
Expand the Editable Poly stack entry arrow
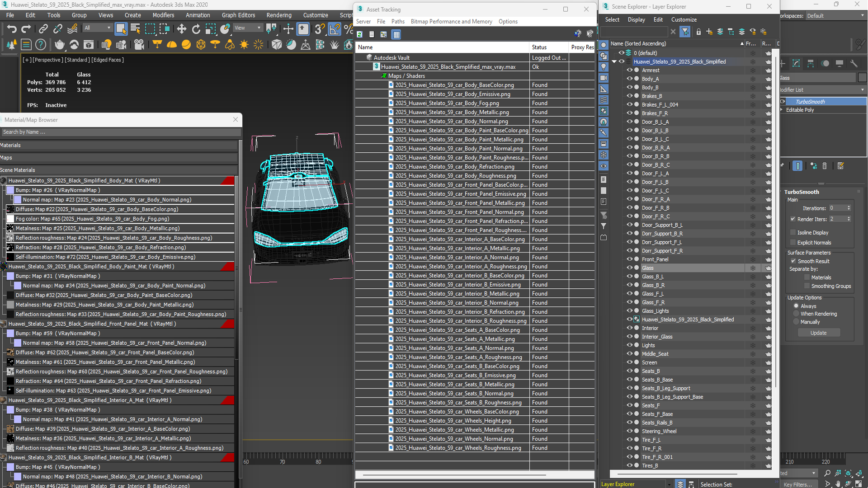tap(782, 110)
